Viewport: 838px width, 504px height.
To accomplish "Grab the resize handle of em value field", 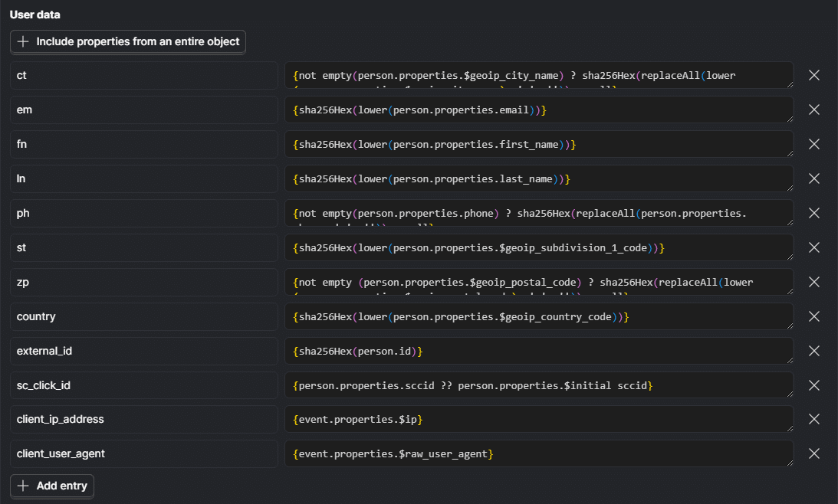I will pyautogui.click(x=790, y=119).
